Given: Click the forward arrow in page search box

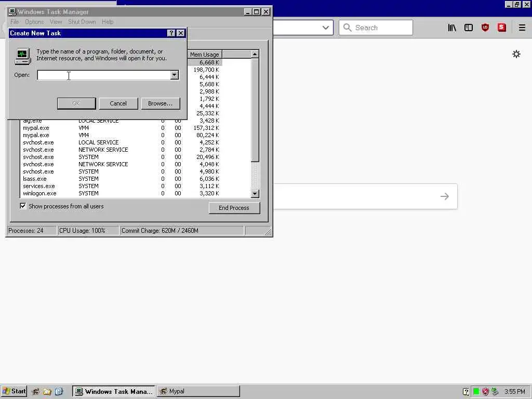Looking at the screenshot, I should point(445,196).
